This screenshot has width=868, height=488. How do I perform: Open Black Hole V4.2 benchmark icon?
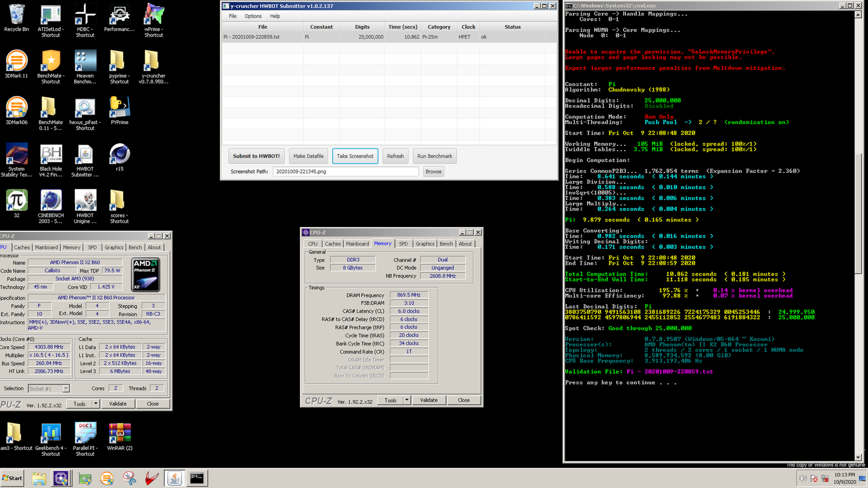click(51, 160)
